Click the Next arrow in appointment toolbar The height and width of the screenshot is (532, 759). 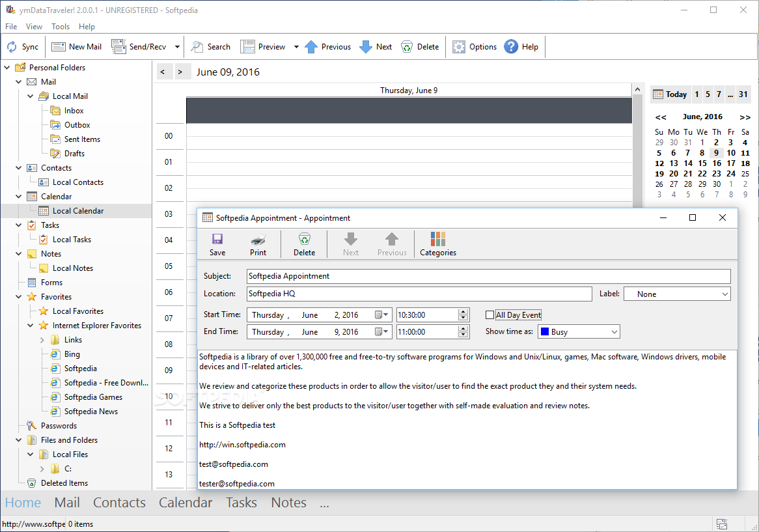click(x=351, y=244)
